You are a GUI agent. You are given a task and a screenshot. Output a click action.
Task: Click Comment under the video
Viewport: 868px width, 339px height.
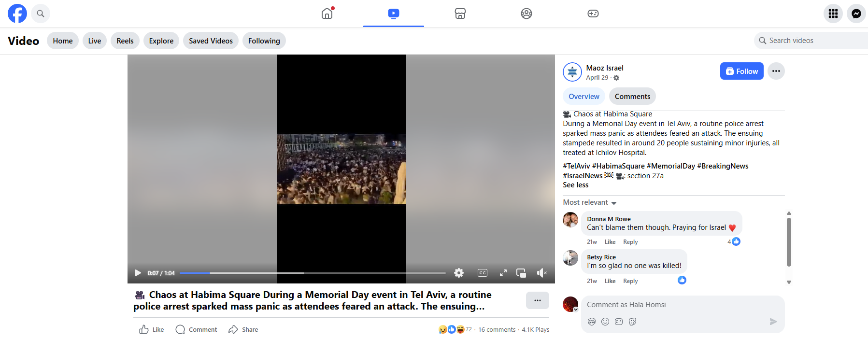pos(196,329)
